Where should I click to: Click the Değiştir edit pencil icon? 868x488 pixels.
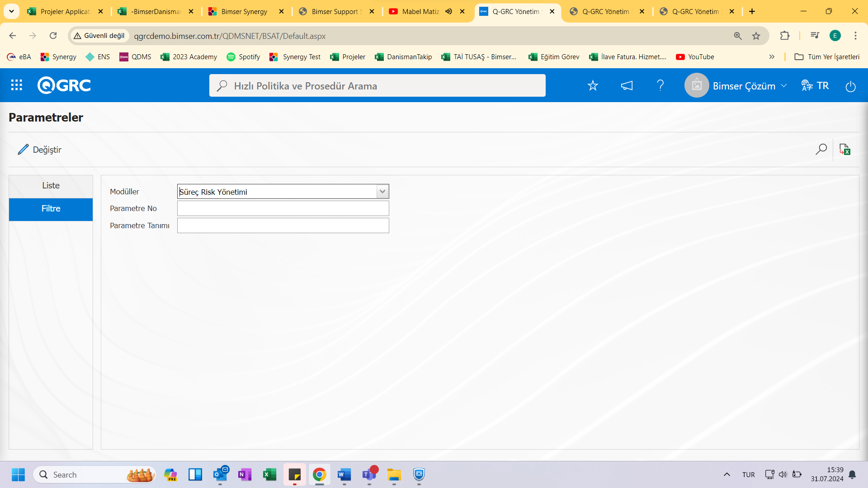coord(23,149)
